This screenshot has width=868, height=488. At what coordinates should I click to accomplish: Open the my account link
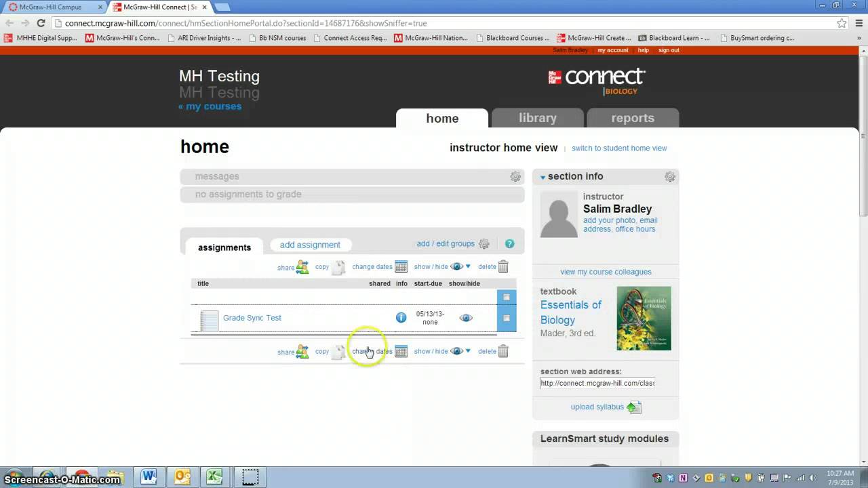(x=613, y=50)
